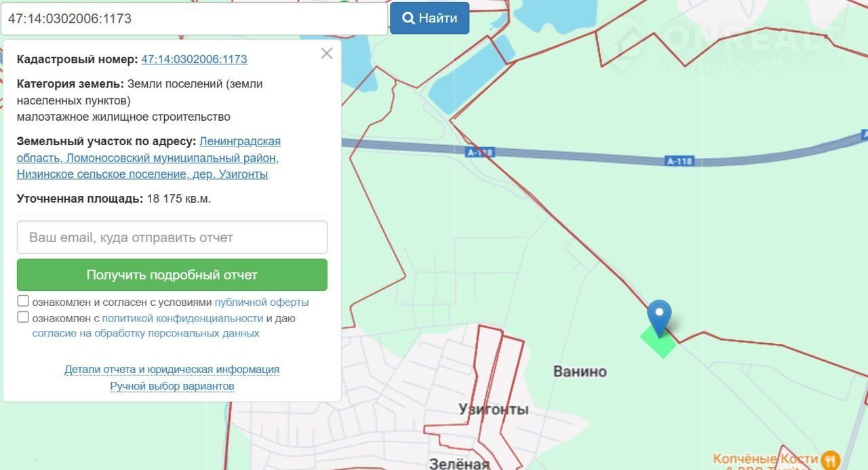Open the политикой конфиденциальности link
The width and height of the screenshot is (868, 470).
point(182,318)
